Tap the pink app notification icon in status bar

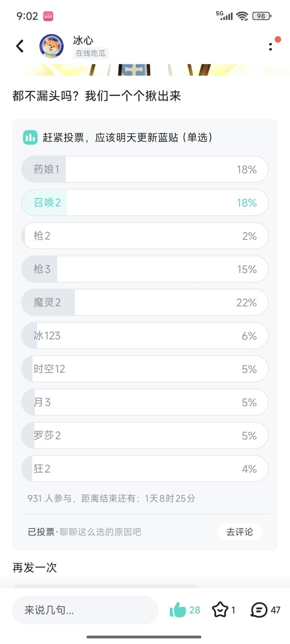[x=48, y=16]
